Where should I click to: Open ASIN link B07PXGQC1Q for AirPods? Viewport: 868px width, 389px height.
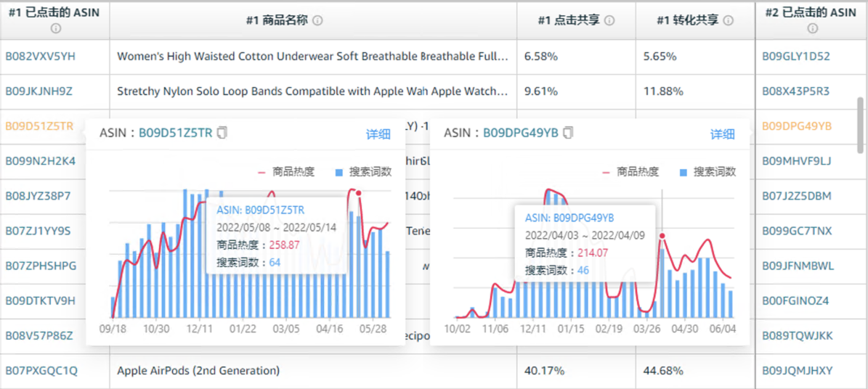41,371
